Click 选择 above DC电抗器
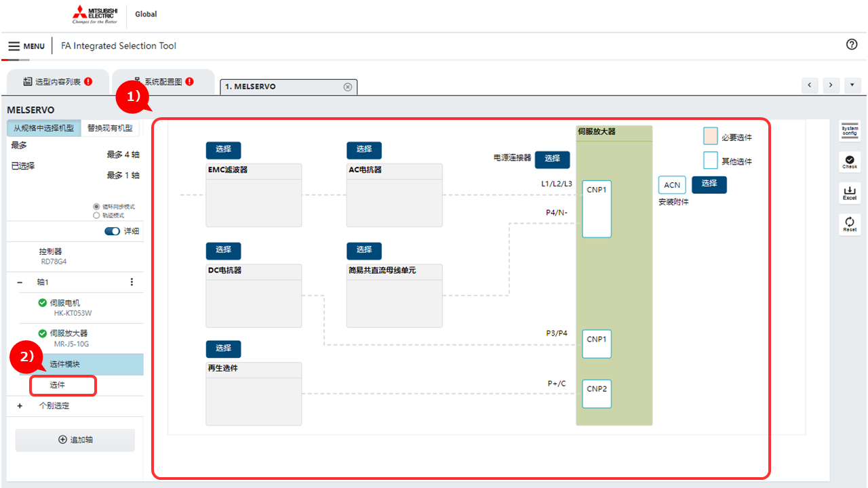This screenshot has height=488, width=868. 223,251
